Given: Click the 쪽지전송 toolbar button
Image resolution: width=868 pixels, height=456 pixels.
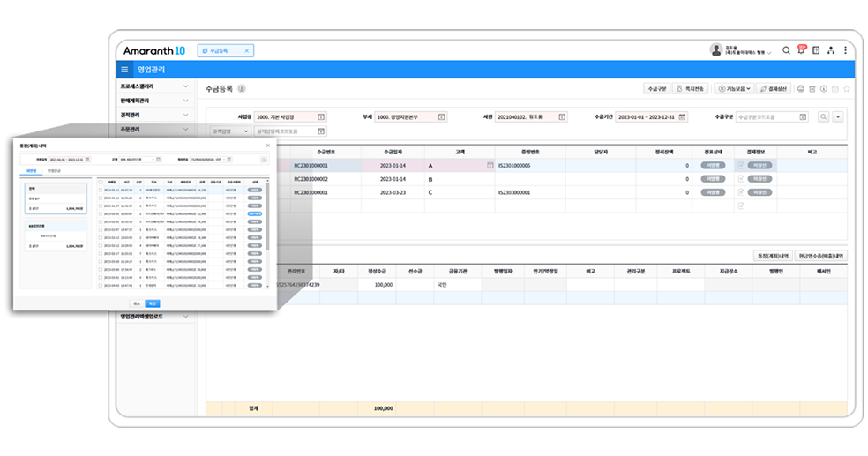Looking at the screenshot, I should 689,88.
